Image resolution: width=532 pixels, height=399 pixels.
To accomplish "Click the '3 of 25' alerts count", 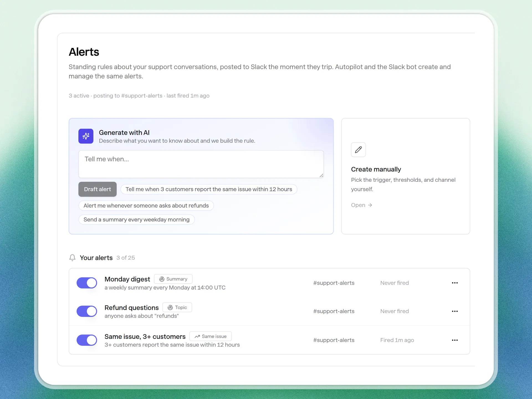I will tap(126, 258).
